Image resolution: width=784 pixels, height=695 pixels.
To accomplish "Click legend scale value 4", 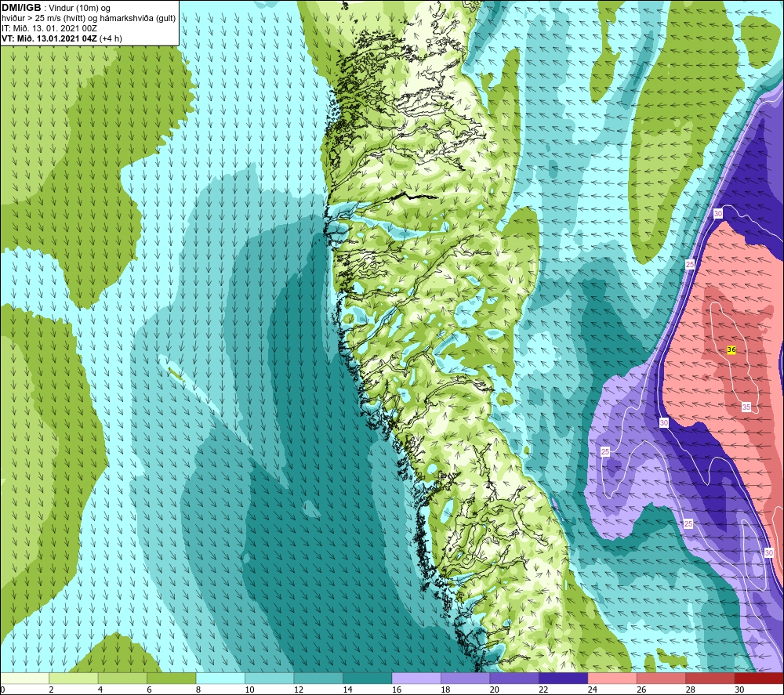I will pos(100,690).
